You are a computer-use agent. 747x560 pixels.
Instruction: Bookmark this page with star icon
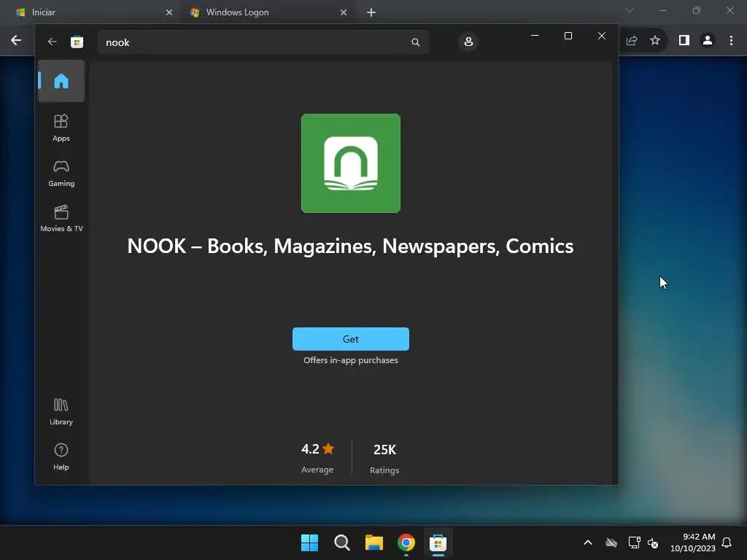click(x=655, y=41)
